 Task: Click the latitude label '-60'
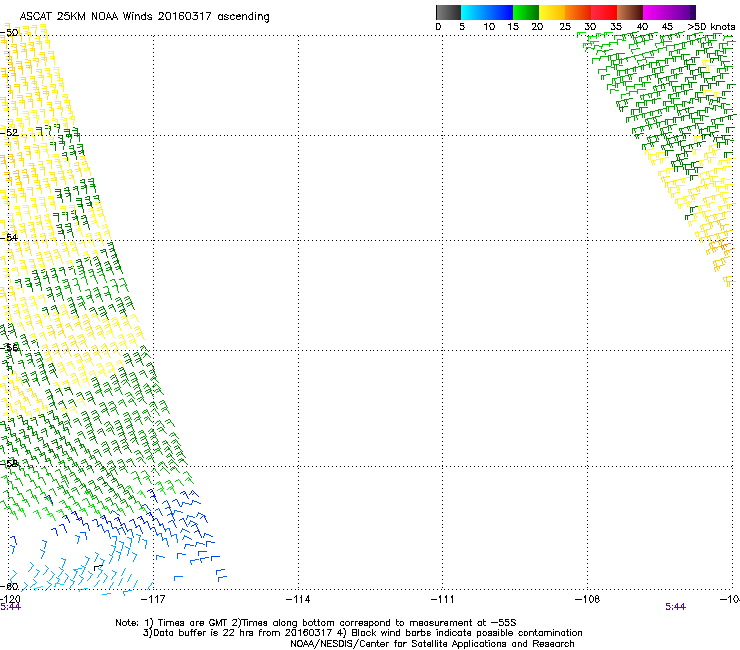click(x=9, y=586)
